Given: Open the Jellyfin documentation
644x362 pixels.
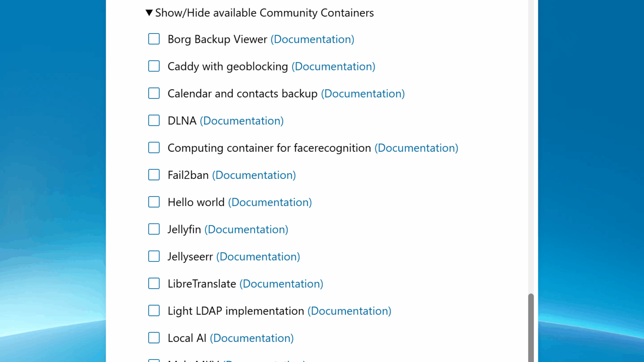Looking at the screenshot, I should tap(246, 229).
